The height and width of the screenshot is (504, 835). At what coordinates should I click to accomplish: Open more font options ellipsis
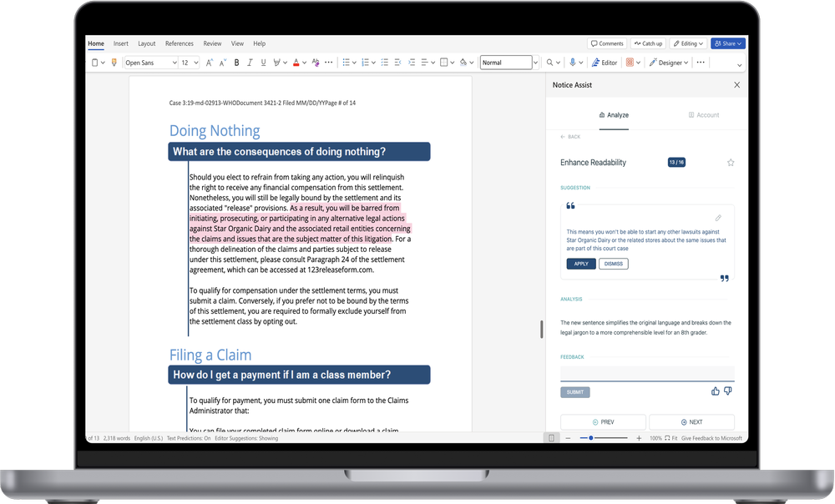click(329, 63)
